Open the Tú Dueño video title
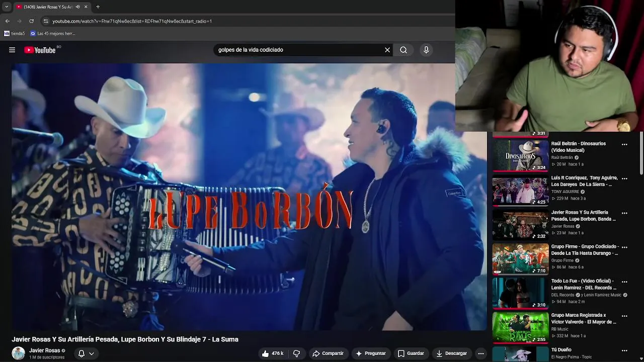 pos(561,350)
